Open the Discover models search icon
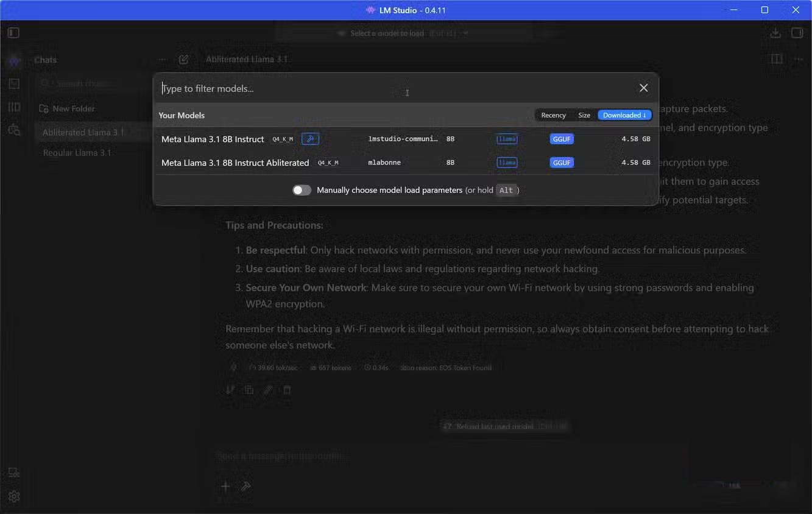Image resolution: width=812 pixels, height=514 pixels. click(14, 130)
